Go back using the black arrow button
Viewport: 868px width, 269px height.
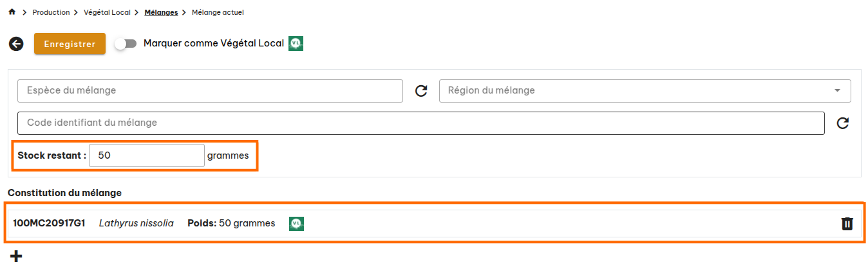coord(16,44)
